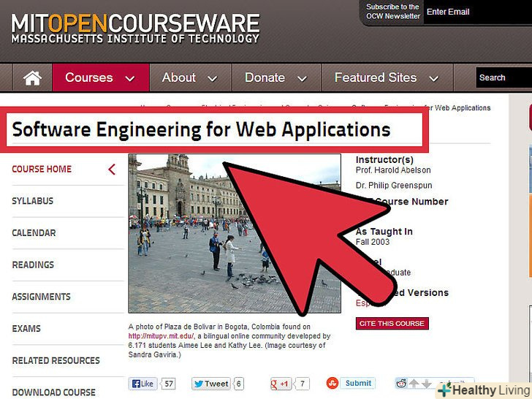
Task: Open the About menu
Action: (191, 77)
